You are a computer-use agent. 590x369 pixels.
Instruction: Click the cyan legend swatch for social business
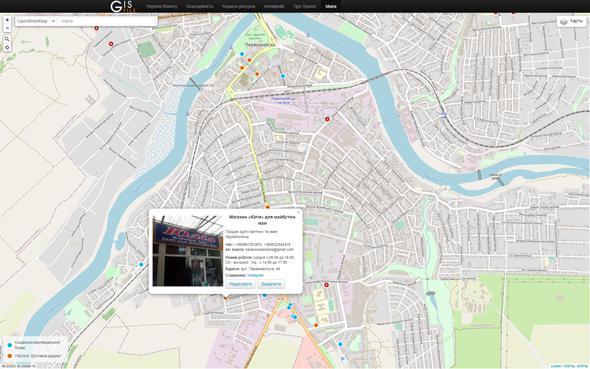(x=10, y=345)
